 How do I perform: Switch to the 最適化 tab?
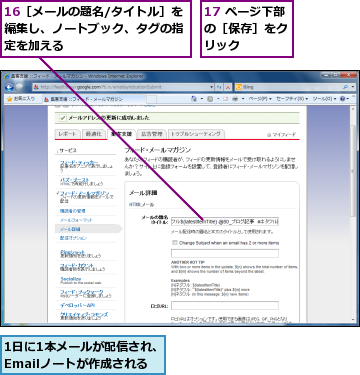pos(93,134)
